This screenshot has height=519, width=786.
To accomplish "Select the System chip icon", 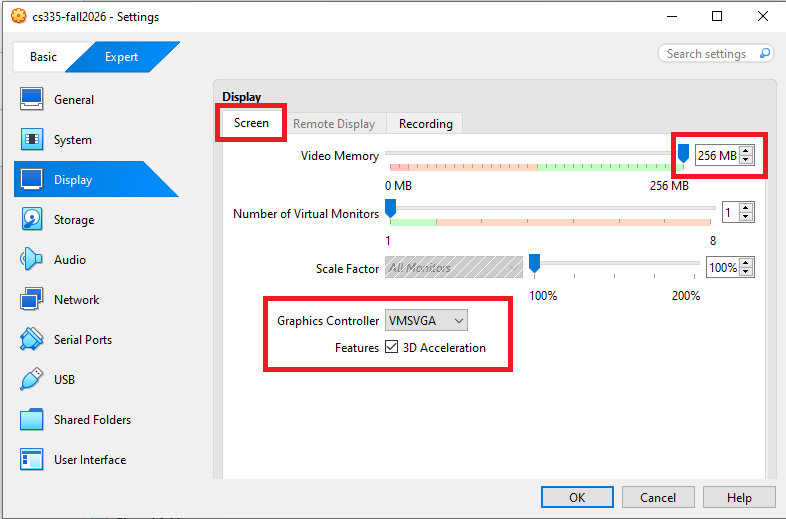I will [x=32, y=140].
